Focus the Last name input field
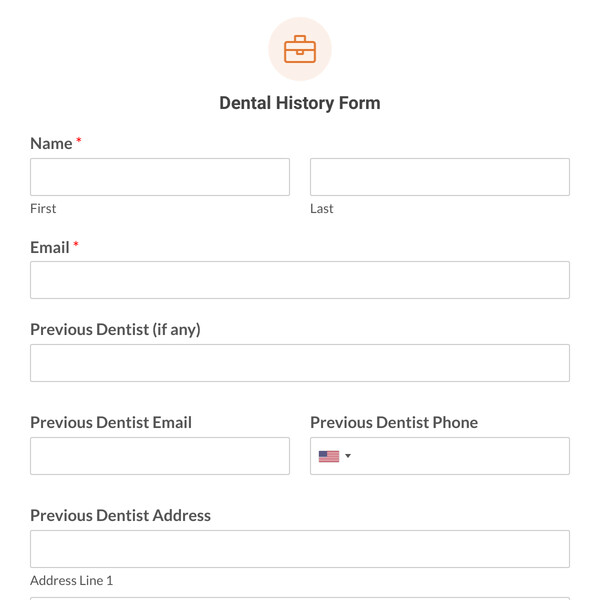600x600 pixels. (x=440, y=177)
